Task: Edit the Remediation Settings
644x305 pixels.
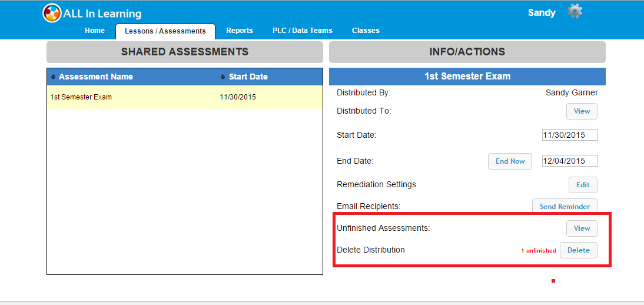Action: [x=583, y=185]
